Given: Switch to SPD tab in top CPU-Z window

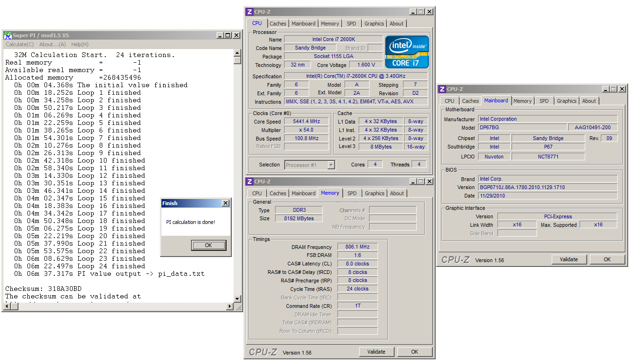Looking at the screenshot, I should (x=352, y=24).
